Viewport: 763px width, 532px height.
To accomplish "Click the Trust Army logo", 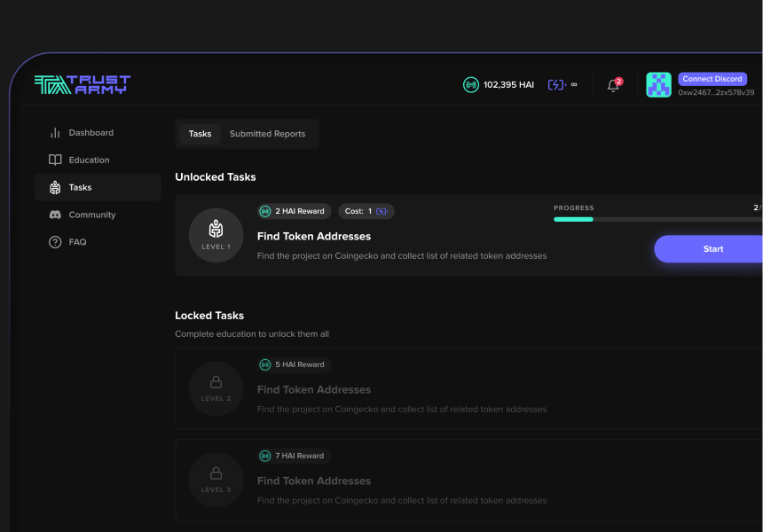I will (x=83, y=84).
